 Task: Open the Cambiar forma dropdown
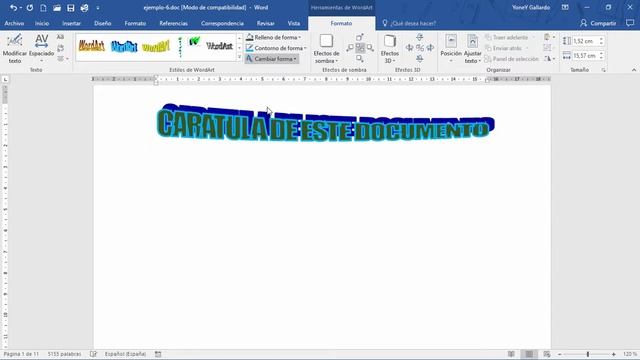(272, 59)
